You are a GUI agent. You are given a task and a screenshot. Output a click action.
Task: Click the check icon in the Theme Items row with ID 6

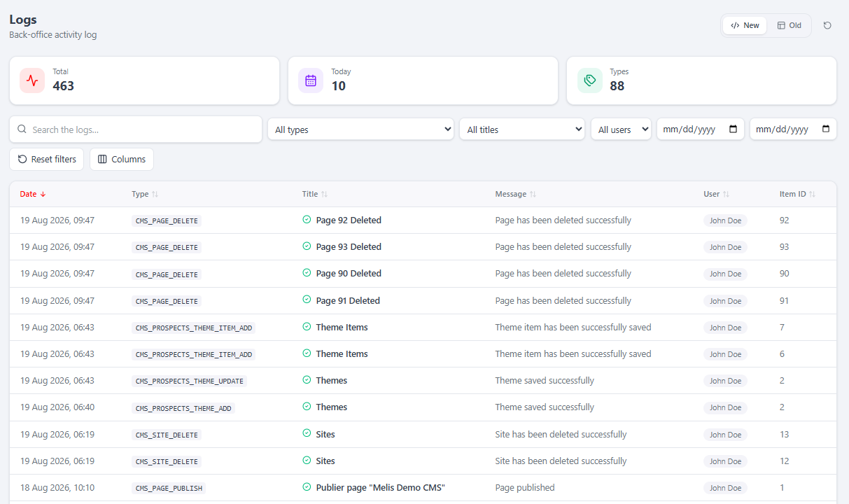click(x=307, y=353)
